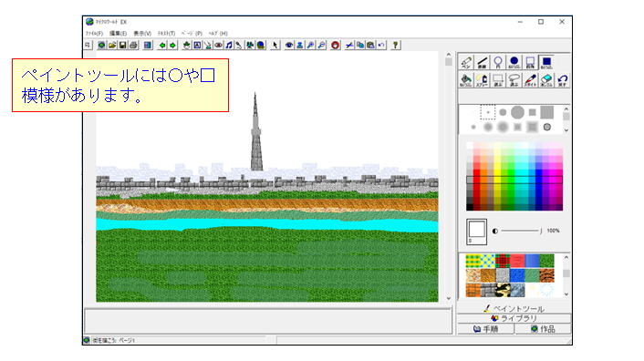Select the large solid circle brush shape

517,112
